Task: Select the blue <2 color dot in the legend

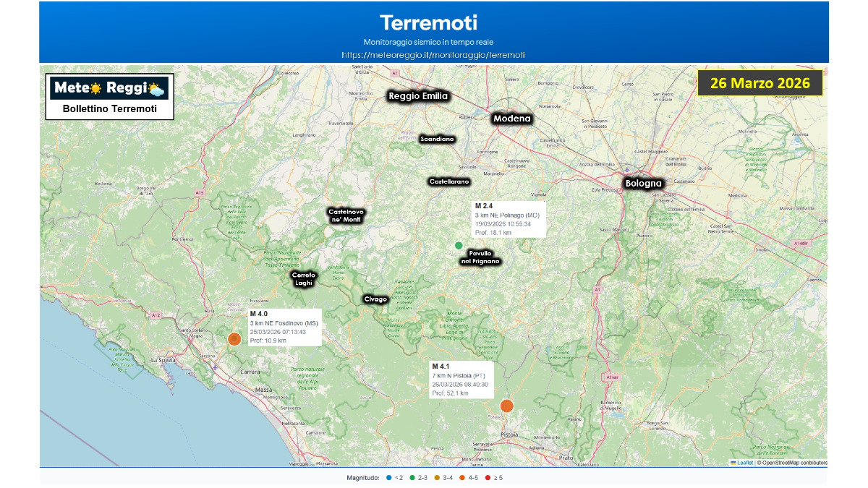Action: point(388,477)
